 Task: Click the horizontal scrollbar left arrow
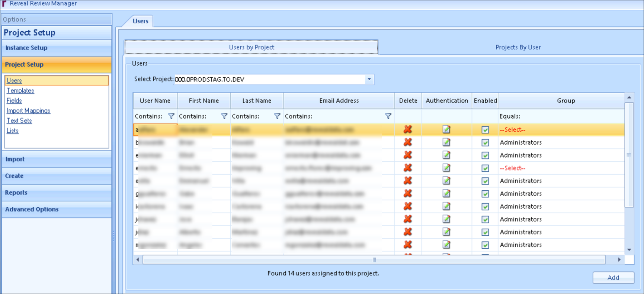point(138,259)
